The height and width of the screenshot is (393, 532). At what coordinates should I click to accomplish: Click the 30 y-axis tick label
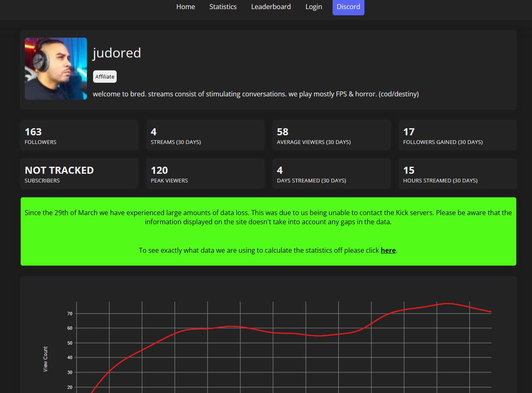point(70,372)
